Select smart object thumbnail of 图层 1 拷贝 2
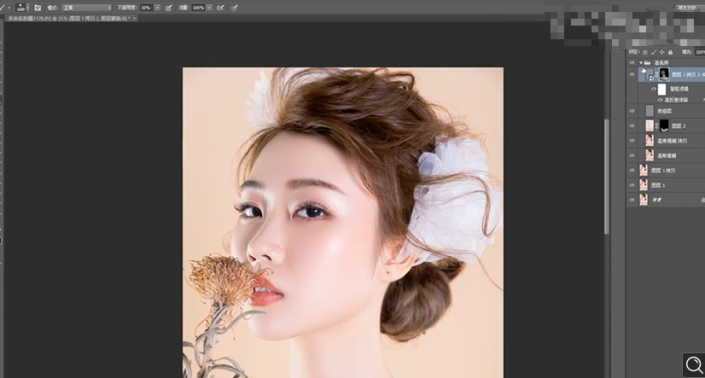The height and width of the screenshot is (378, 705). tap(649, 74)
